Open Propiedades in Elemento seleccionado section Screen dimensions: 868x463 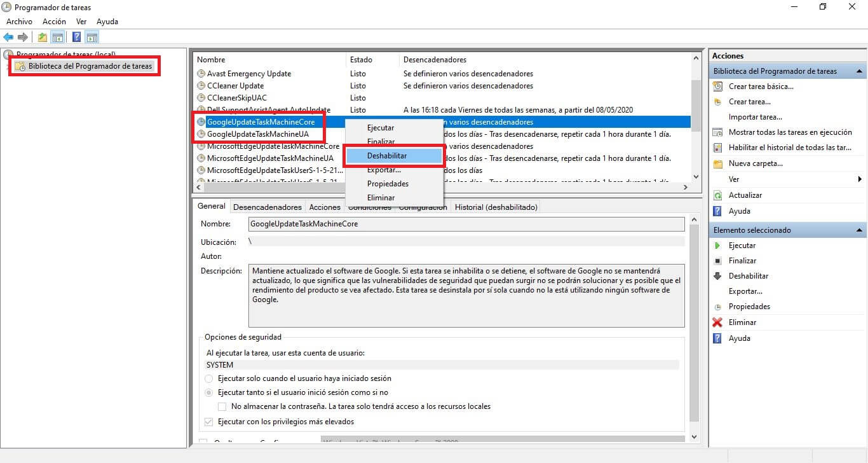pos(749,307)
